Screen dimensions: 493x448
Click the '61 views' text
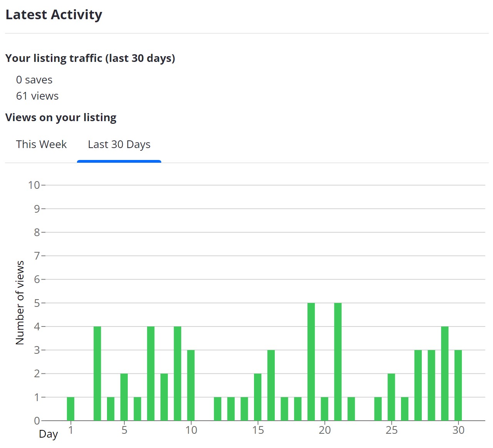coord(37,96)
